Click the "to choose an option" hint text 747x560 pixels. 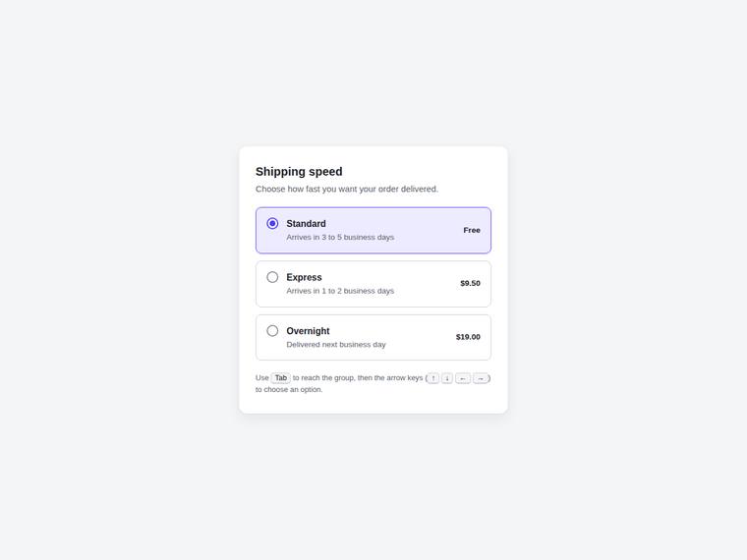[289, 389]
